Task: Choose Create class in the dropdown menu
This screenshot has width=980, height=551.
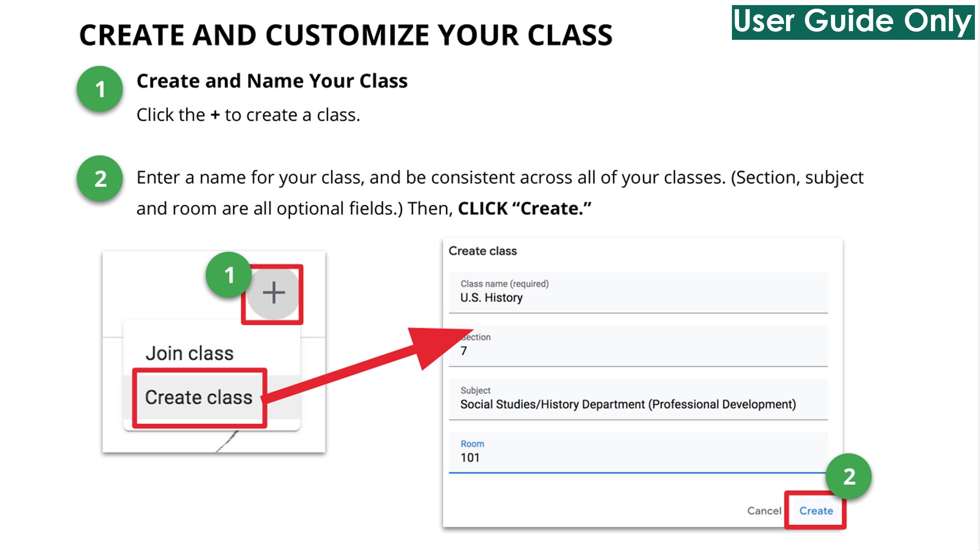Action: pos(199,397)
